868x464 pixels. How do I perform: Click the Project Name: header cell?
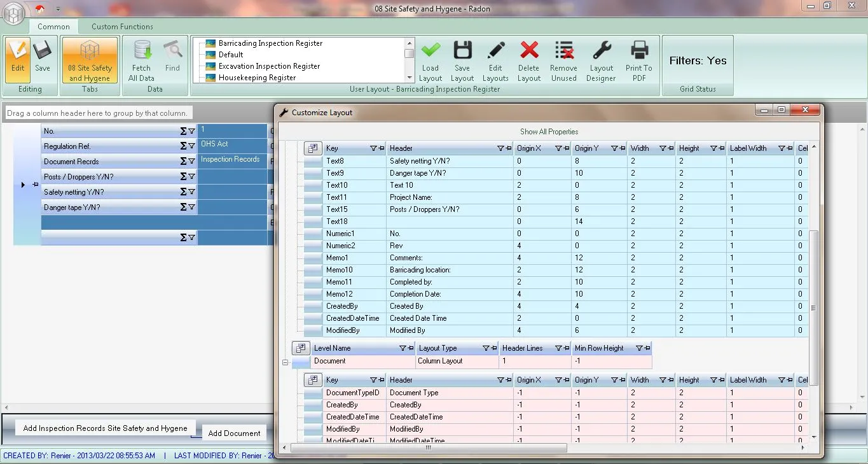coord(449,197)
